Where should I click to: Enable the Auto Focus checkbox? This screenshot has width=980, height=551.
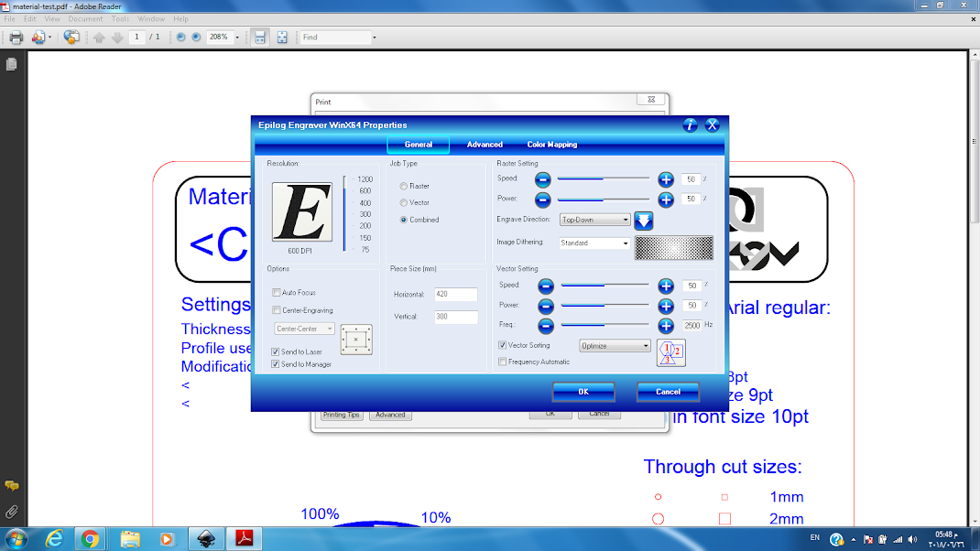tap(277, 292)
